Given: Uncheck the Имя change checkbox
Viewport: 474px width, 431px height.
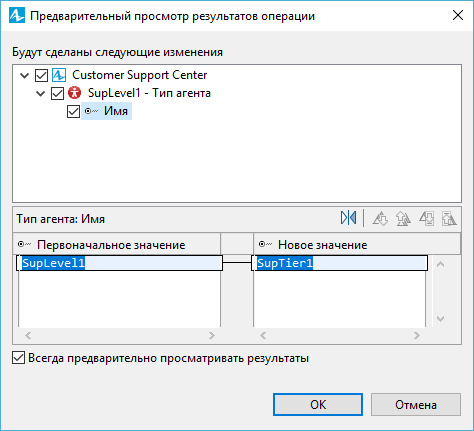Looking at the screenshot, I should point(73,111).
